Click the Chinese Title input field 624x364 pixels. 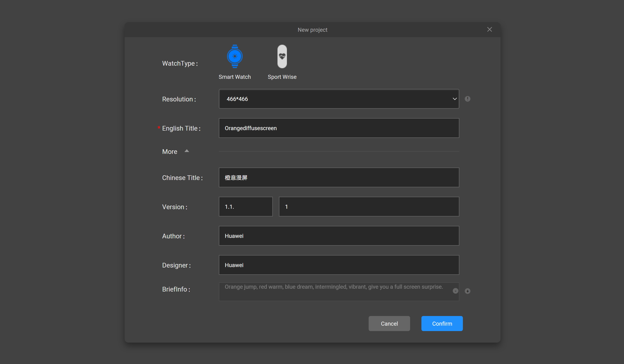click(339, 178)
